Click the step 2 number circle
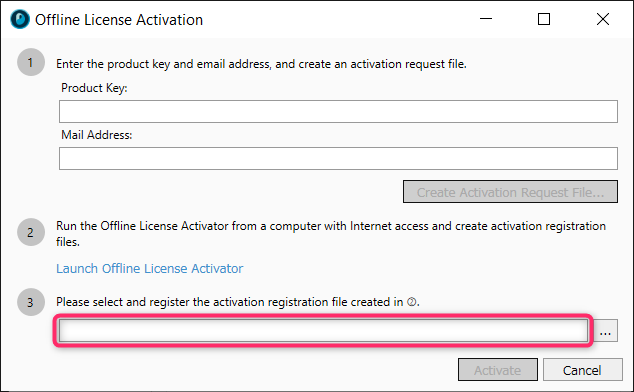 click(x=31, y=232)
